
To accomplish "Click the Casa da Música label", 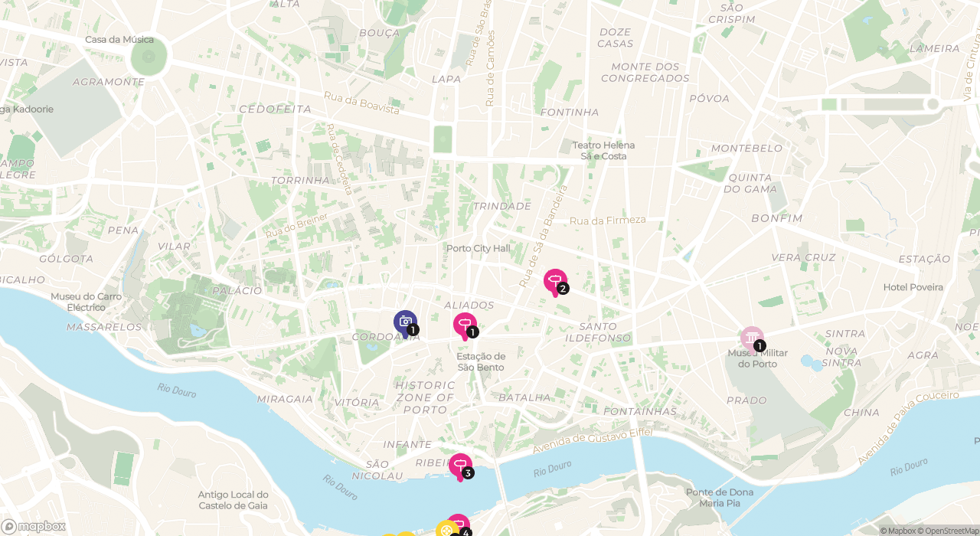I will [119, 39].
